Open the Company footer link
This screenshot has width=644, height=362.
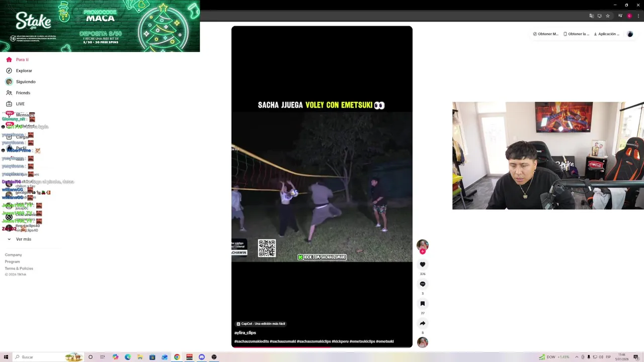[x=14, y=255]
